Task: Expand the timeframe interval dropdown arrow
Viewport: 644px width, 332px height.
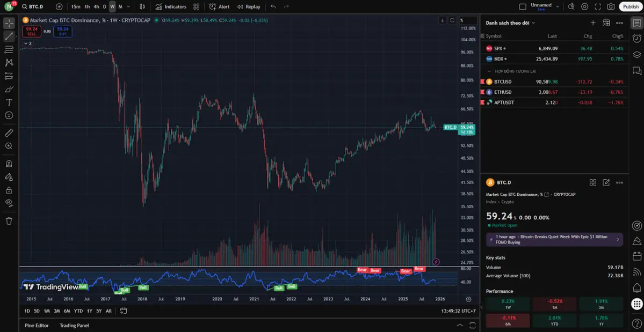Action: click(x=128, y=6)
